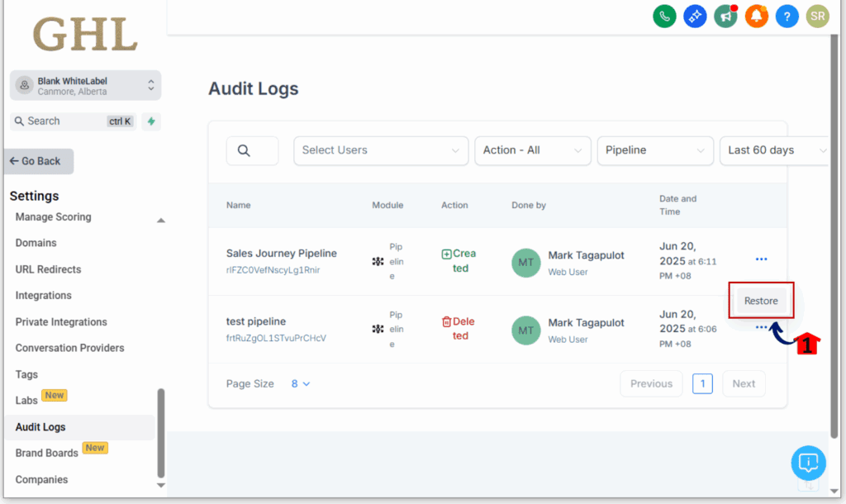
Task: Click the green phone dialer icon
Action: 664,16
